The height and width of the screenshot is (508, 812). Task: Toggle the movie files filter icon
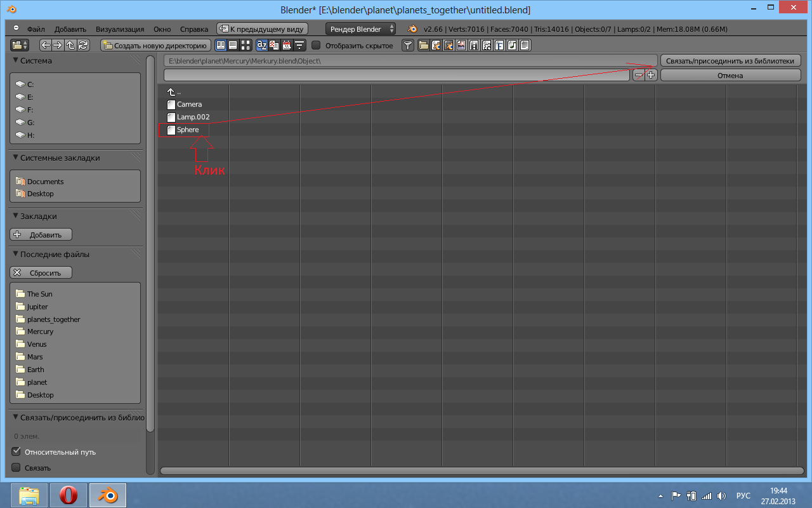(474, 45)
